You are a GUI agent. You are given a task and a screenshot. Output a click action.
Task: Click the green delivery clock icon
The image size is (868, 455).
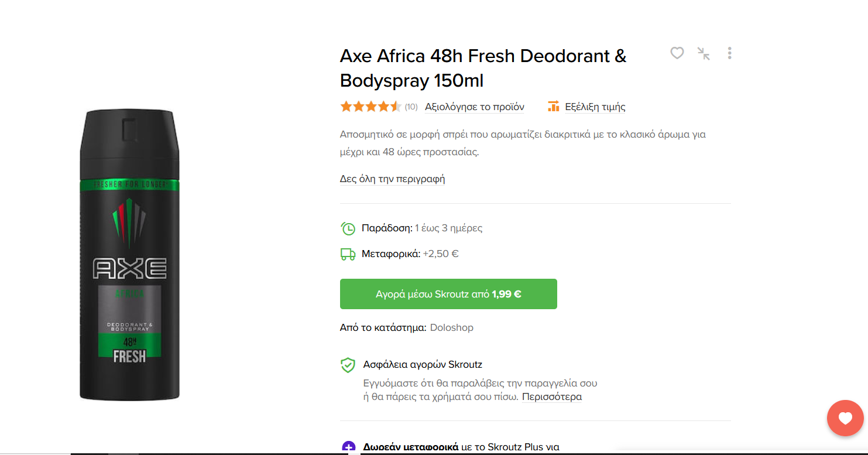(x=348, y=228)
